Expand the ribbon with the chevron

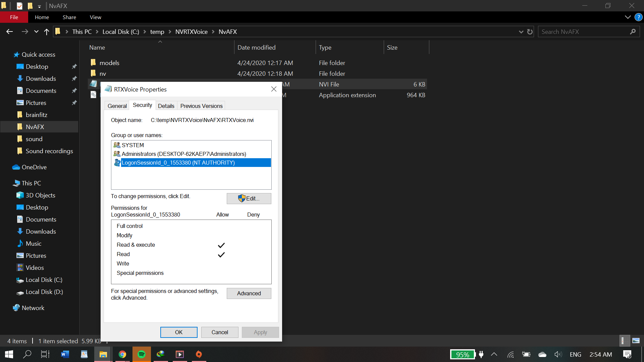[628, 17]
